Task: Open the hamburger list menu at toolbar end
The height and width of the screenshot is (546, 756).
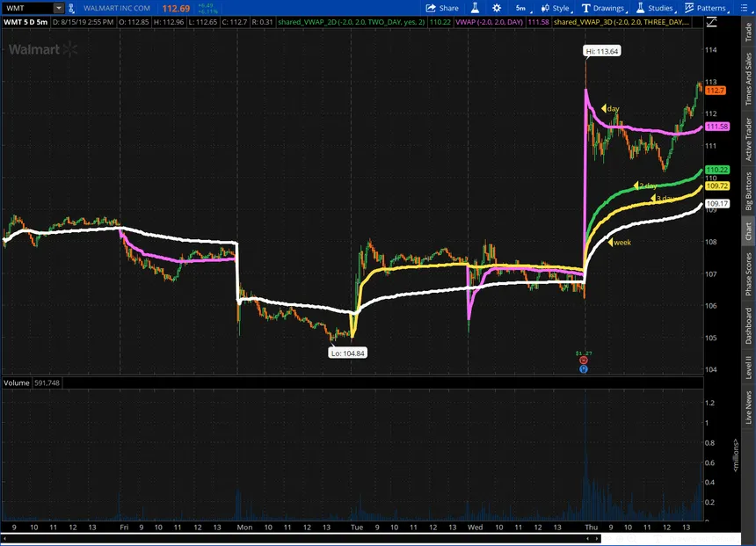Action: (744, 8)
